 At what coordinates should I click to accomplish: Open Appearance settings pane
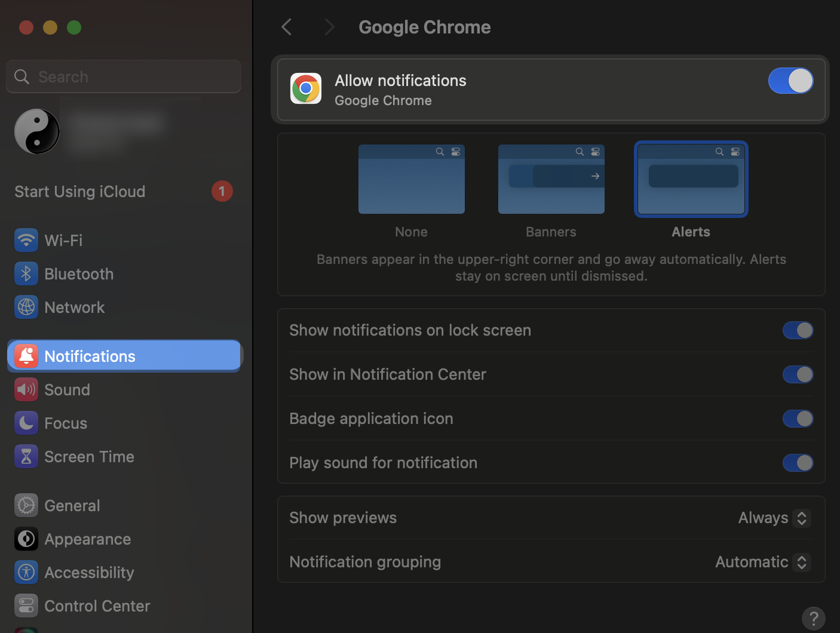124,539
